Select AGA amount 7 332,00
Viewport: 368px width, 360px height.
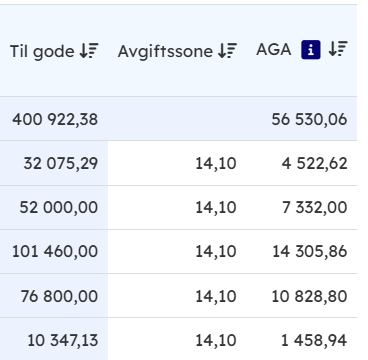(315, 207)
